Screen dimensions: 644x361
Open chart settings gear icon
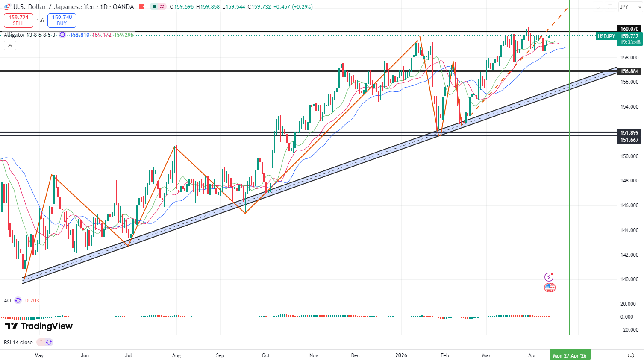tap(631, 355)
